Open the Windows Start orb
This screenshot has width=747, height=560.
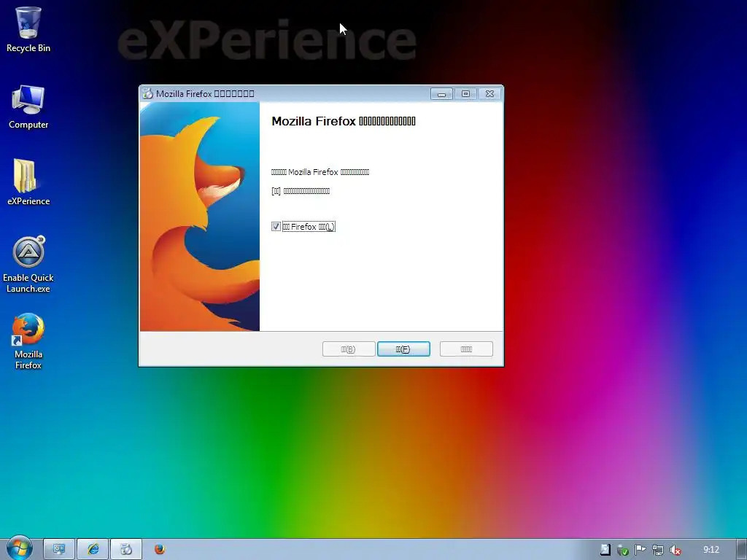[19, 548]
